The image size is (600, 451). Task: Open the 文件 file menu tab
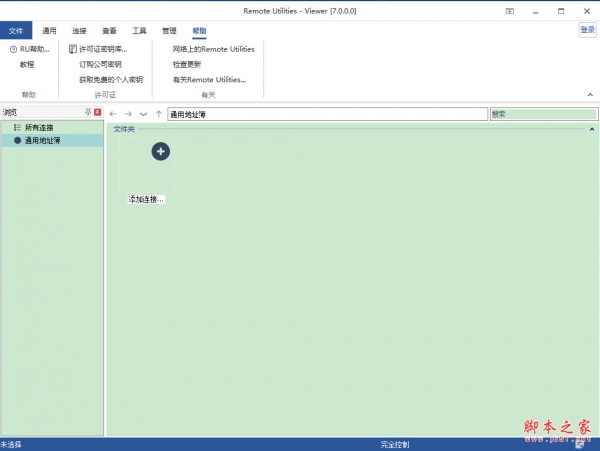(16, 31)
